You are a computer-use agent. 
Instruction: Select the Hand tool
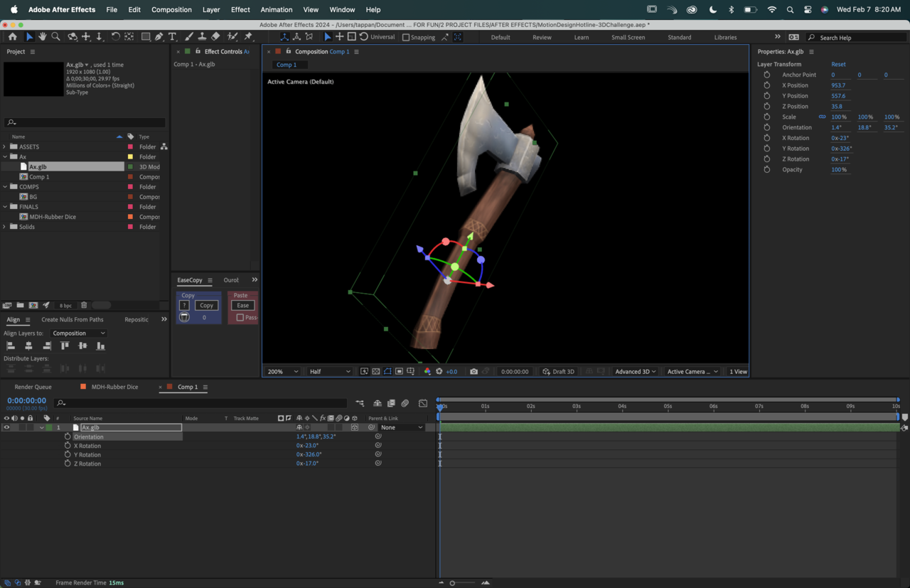coord(43,37)
